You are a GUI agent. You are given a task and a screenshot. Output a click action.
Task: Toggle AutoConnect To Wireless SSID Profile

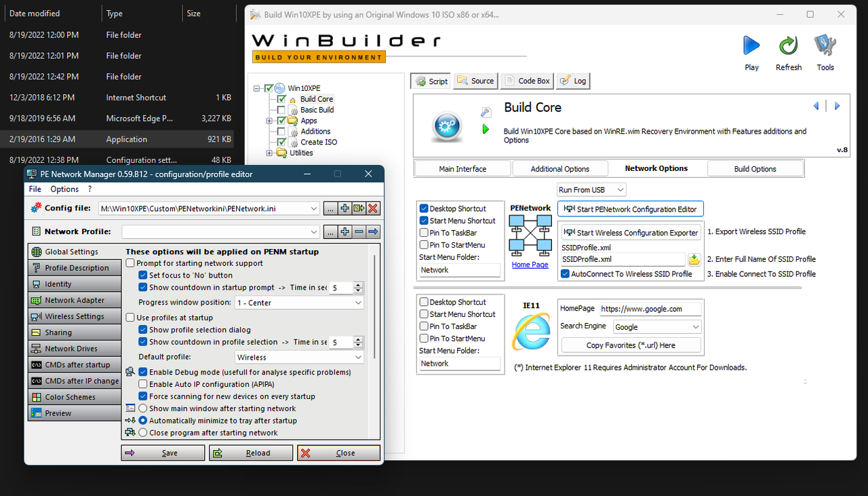coord(566,274)
